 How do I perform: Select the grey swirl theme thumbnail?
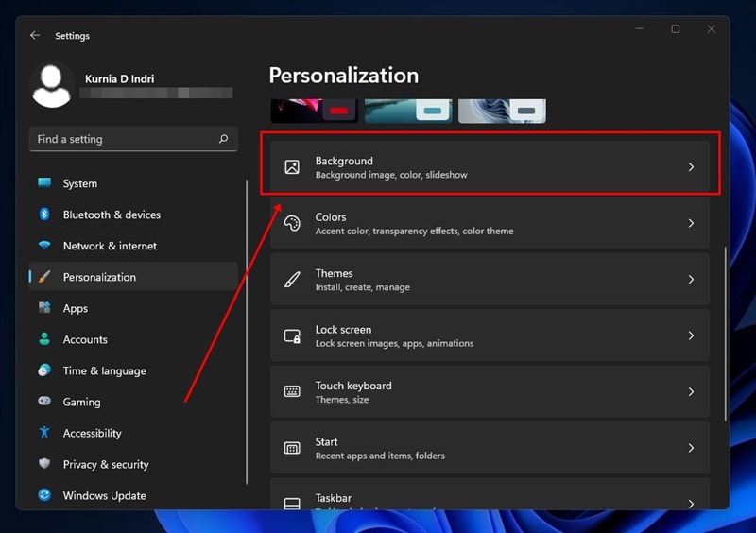(502, 111)
